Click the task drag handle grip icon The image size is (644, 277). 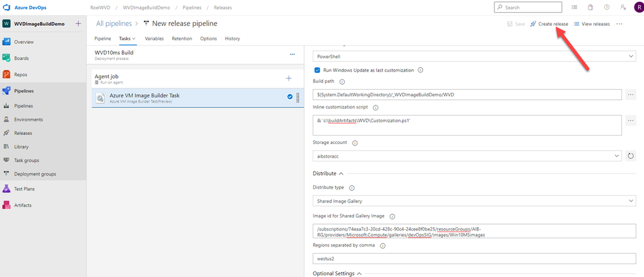pos(298,97)
